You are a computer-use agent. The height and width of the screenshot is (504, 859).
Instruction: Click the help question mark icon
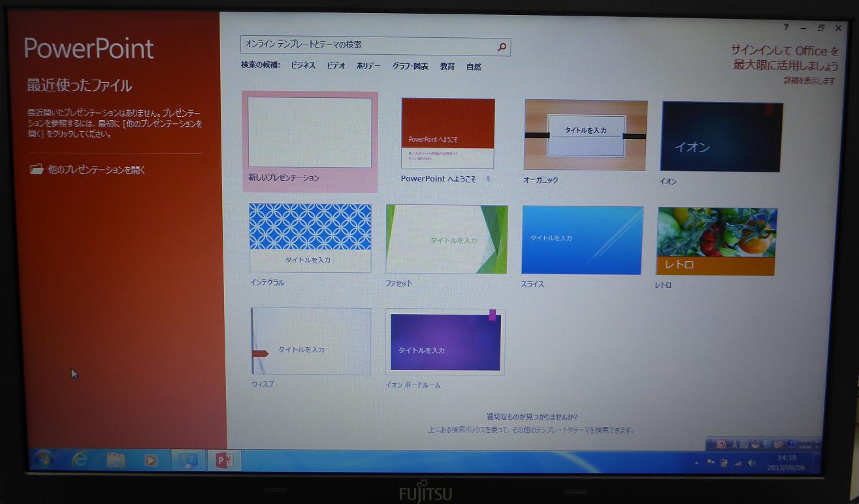click(x=786, y=27)
